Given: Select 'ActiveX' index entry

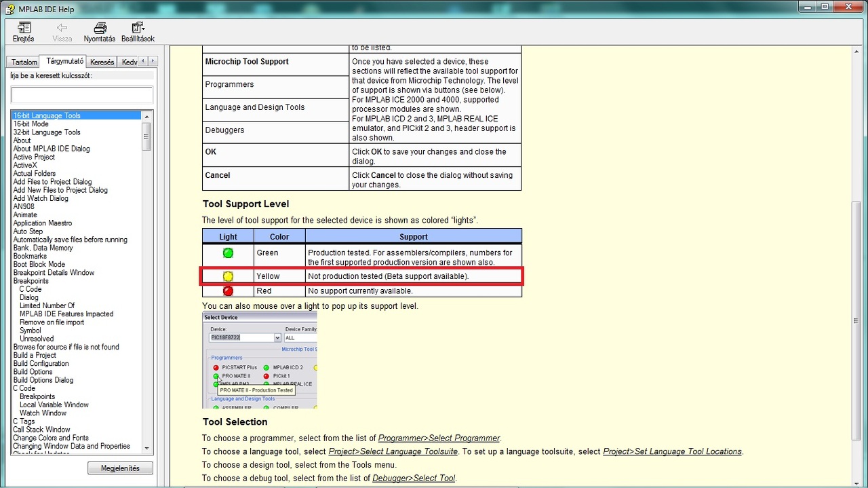Looking at the screenshot, I should 25,165.
